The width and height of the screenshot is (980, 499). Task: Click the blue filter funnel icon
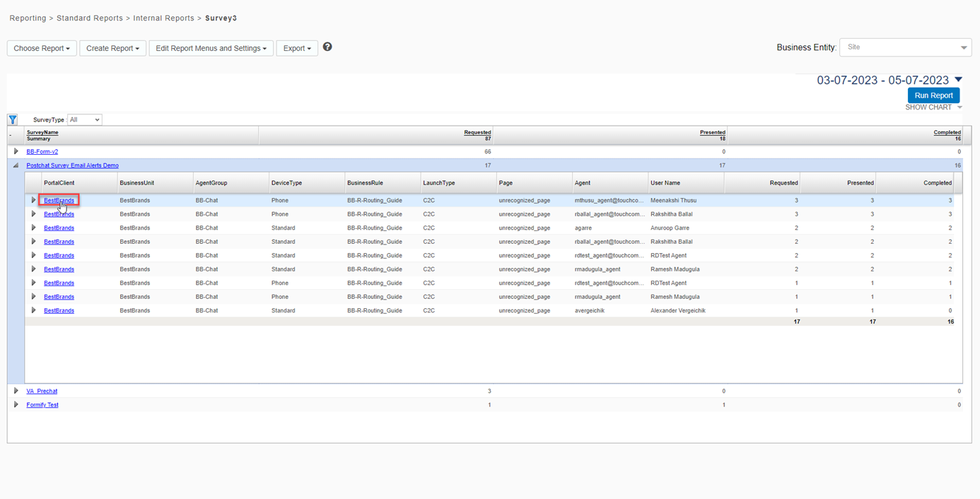pos(13,120)
